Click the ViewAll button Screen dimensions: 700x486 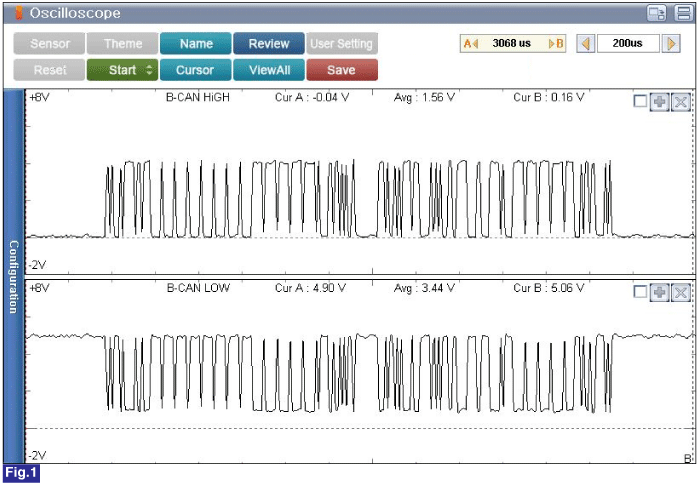point(269,70)
